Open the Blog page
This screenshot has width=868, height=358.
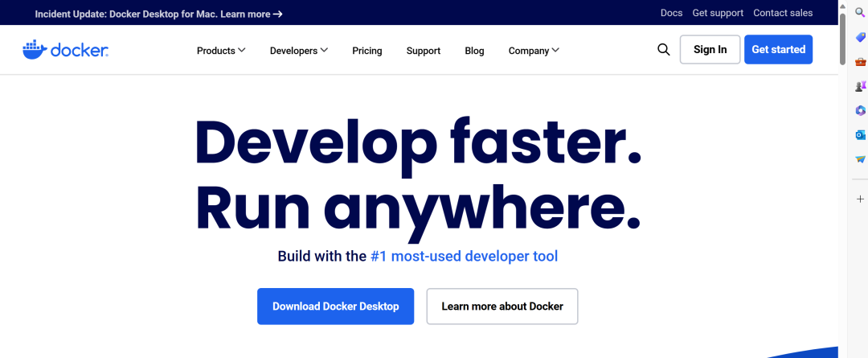pyautogui.click(x=474, y=51)
